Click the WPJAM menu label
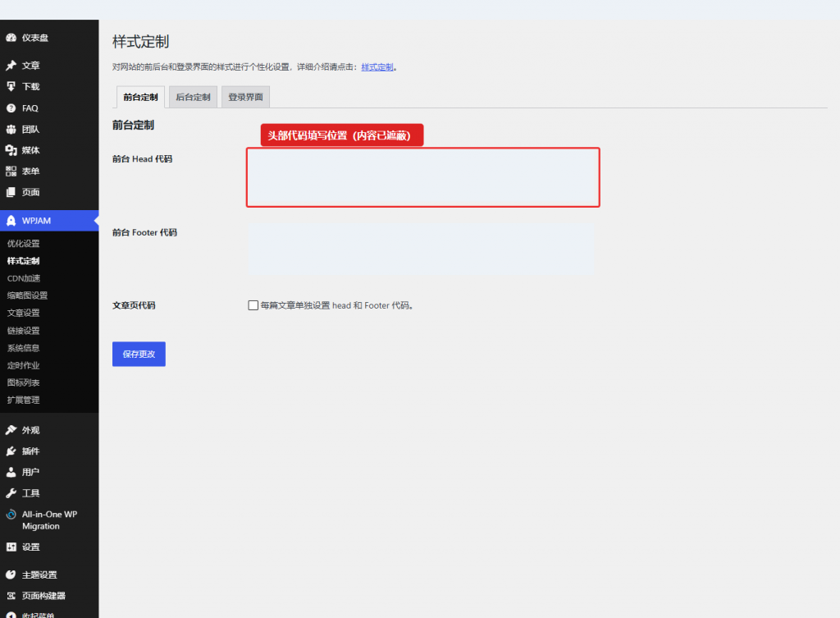The image size is (840, 618). [36, 220]
